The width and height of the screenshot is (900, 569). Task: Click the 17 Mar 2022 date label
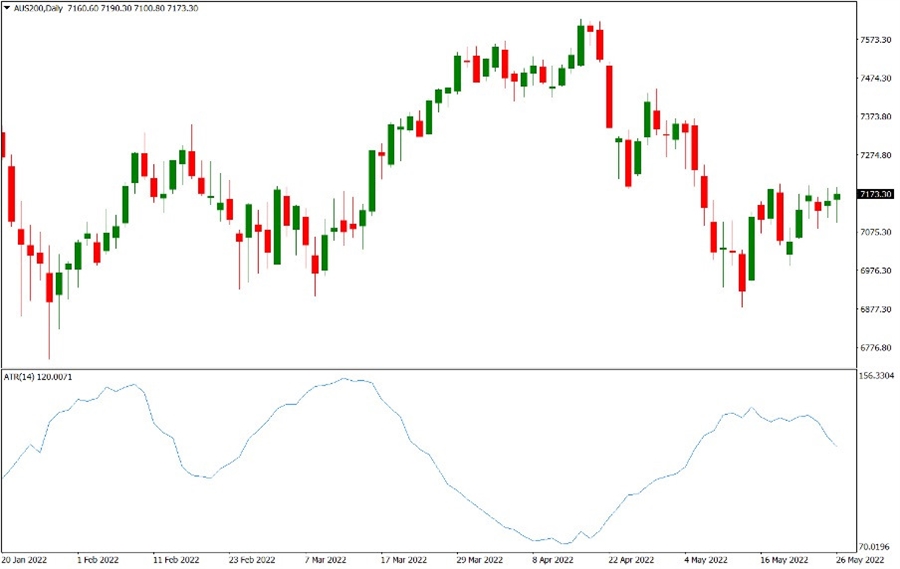click(x=407, y=560)
